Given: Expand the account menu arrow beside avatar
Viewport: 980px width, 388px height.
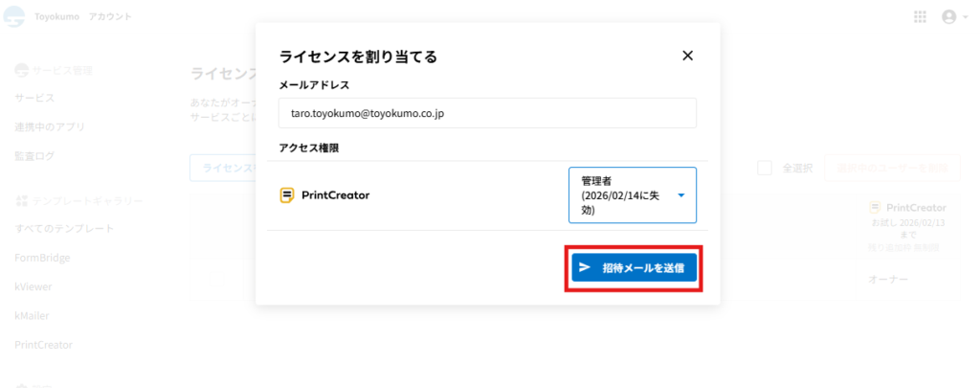Looking at the screenshot, I should click(x=966, y=17).
